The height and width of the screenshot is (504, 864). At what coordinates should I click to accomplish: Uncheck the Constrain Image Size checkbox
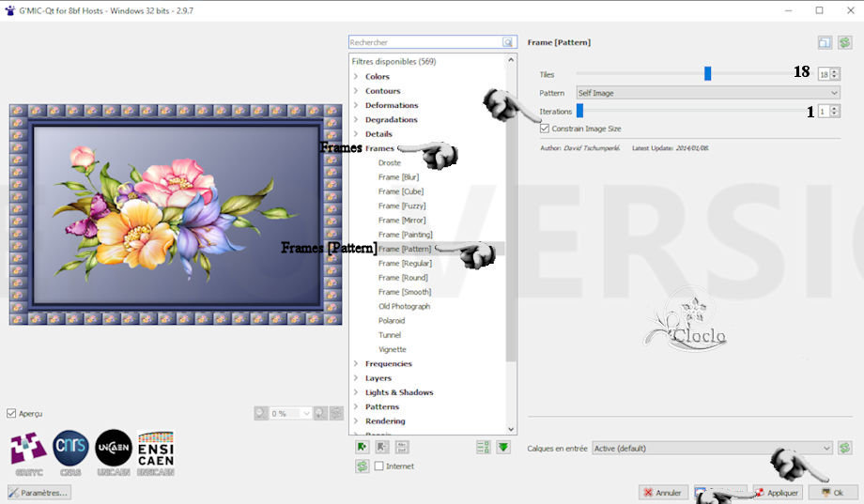pos(545,129)
